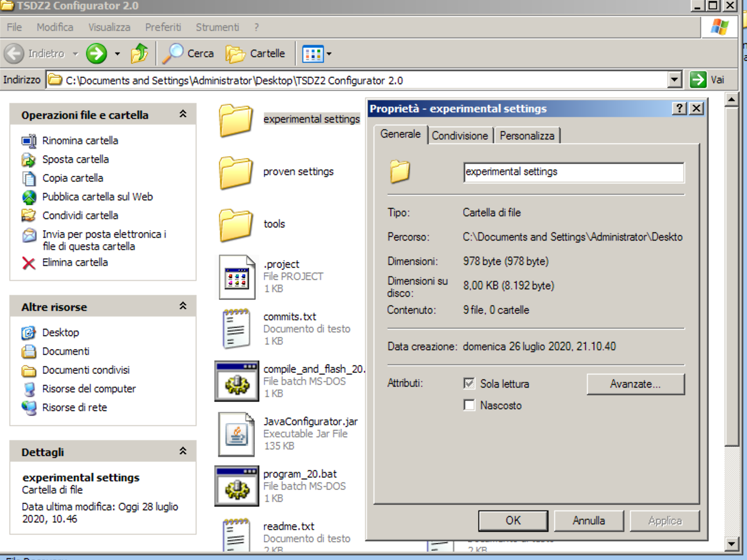Switch to the Condivisione tab

tap(460, 136)
